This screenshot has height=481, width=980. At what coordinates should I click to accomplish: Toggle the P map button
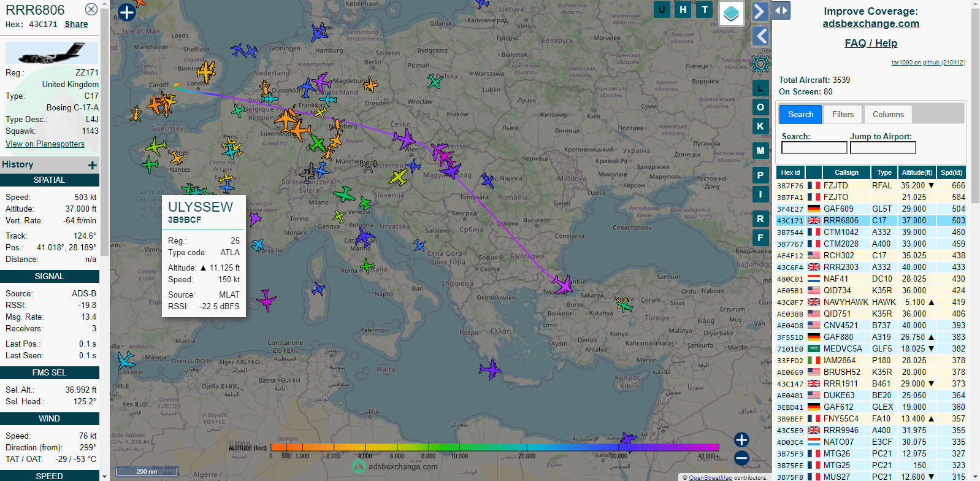760,175
